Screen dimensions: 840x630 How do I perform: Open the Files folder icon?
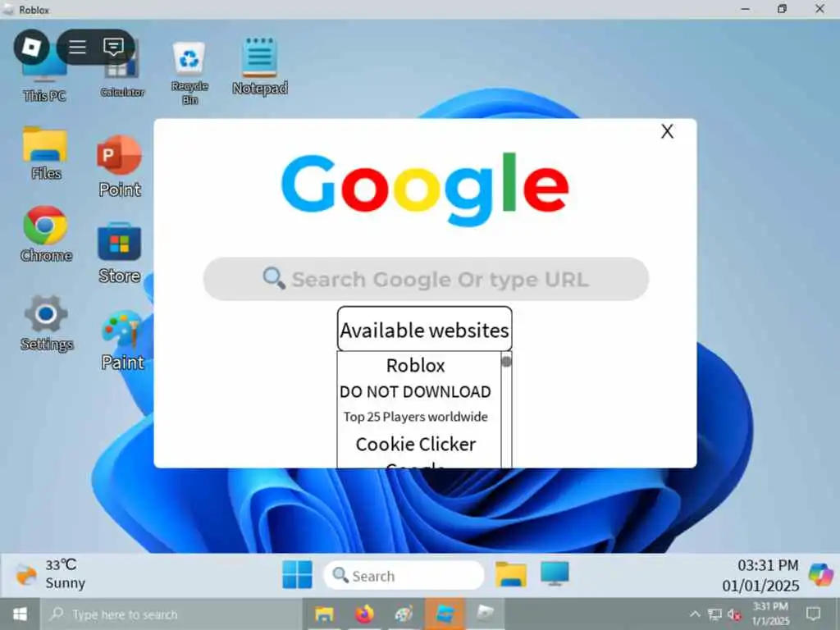click(46, 153)
